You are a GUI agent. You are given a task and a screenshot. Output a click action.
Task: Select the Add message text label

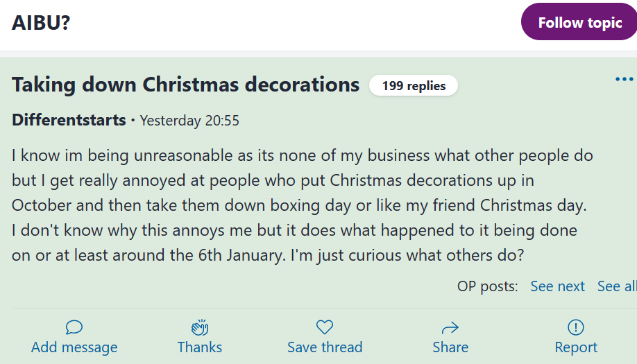pos(74,347)
